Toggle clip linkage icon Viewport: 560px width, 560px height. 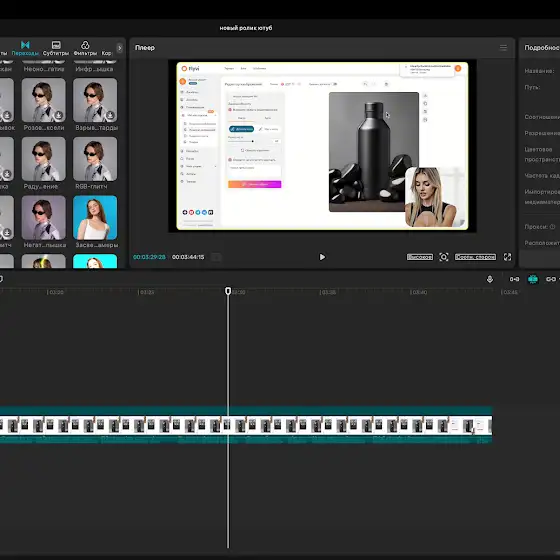tap(551, 279)
